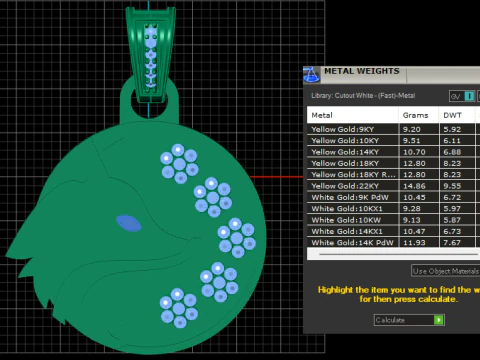Select the Yellow Gold:22KY row
This screenshot has height=360, width=480.
point(393,186)
